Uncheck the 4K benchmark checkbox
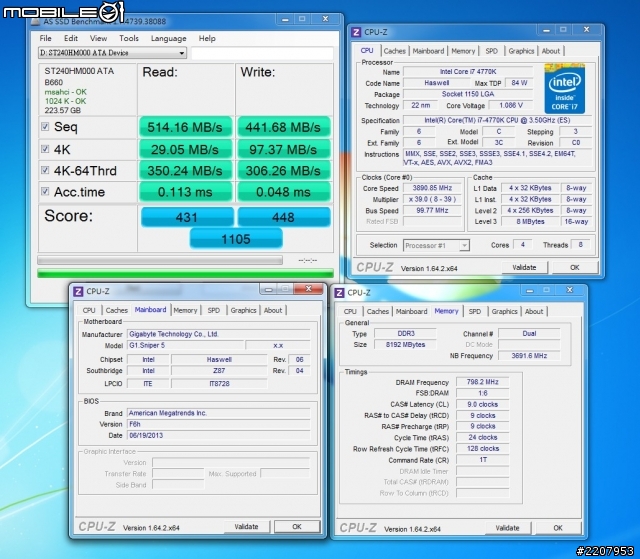 [x=45, y=149]
